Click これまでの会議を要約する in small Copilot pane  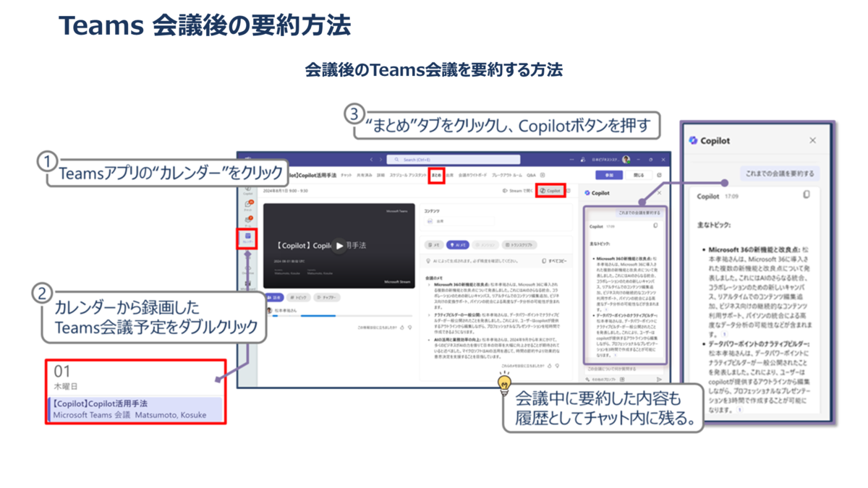[638, 213]
